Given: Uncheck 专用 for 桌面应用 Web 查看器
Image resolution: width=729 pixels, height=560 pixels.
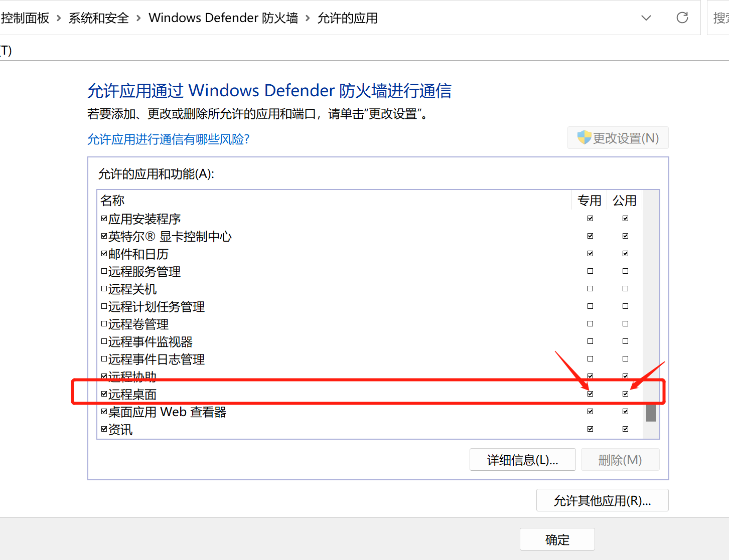Looking at the screenshot, I should pos(590,412).
